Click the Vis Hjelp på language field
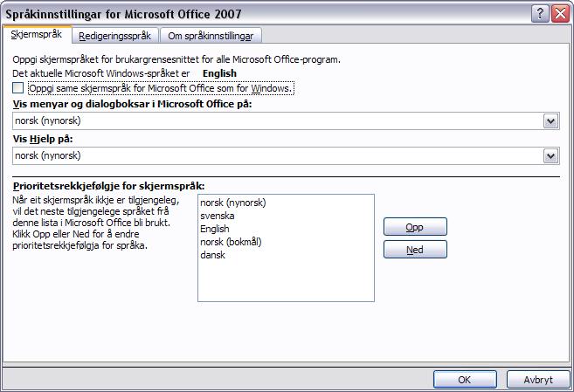The image size is (574, 392). (x=286, y=156)
